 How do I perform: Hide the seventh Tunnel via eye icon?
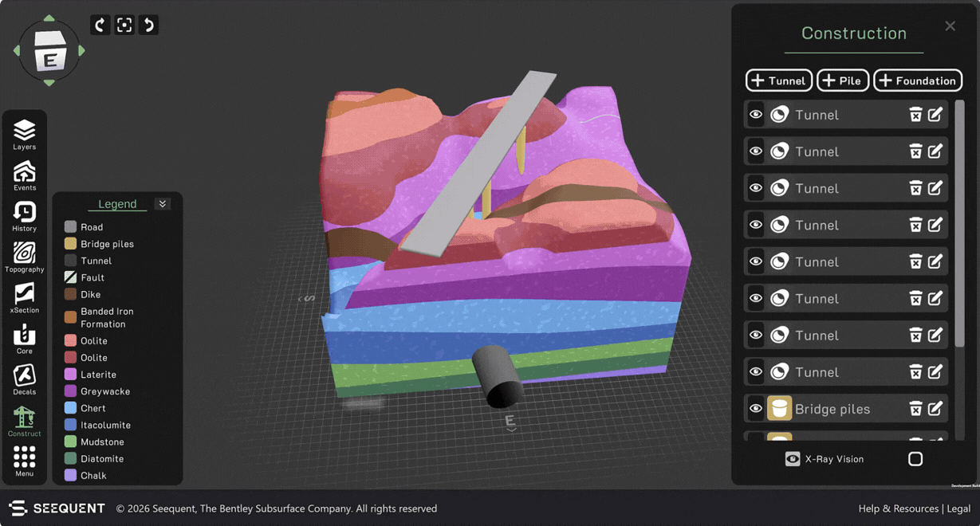[x=755, y=336]
